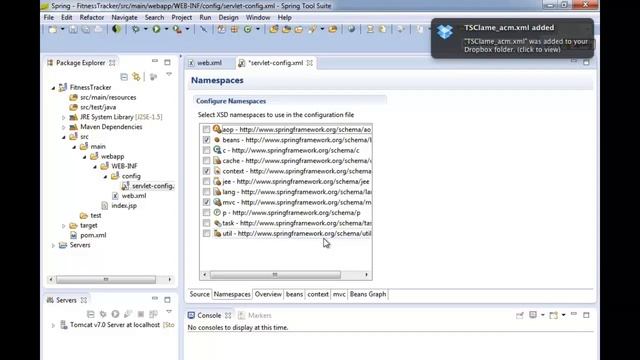Close the servlet-config.xml editor tab
Screen dimensions: 640x360
[x=310, y=63]
